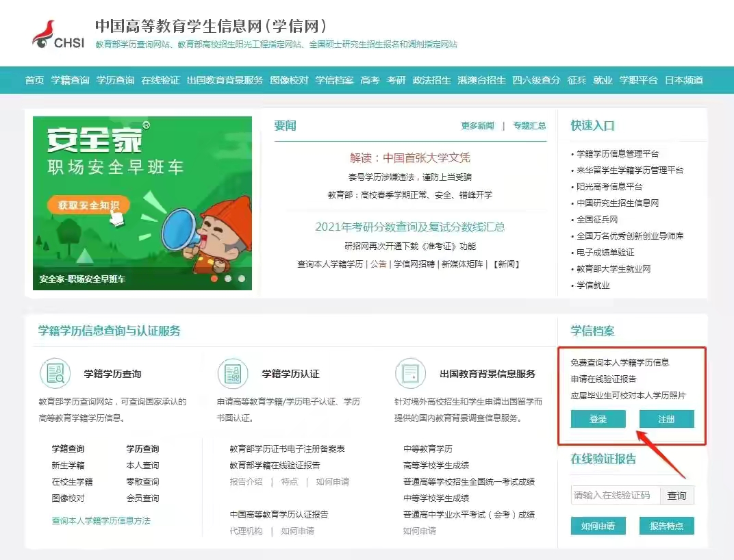The height and width of the screenshot is (560, 734).
Task: Select the 学籍学历查询 circular service icon
Action: 55,373
